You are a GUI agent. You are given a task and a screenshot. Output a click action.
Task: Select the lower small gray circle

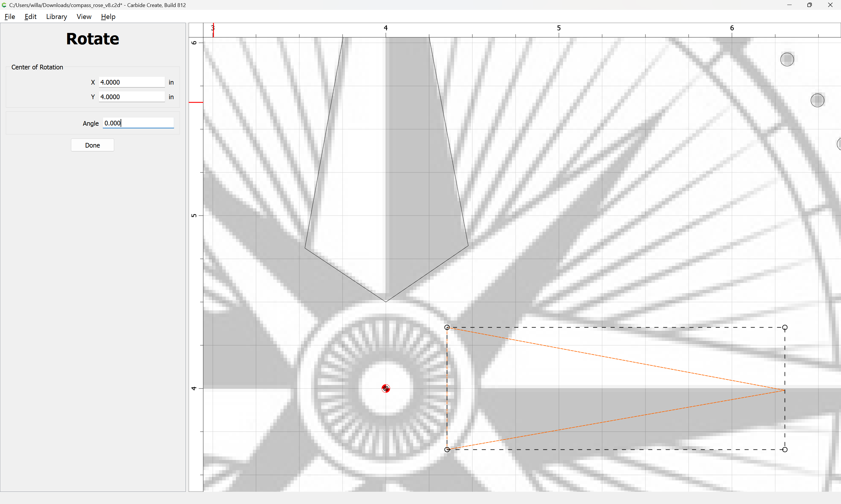point(817,100)
